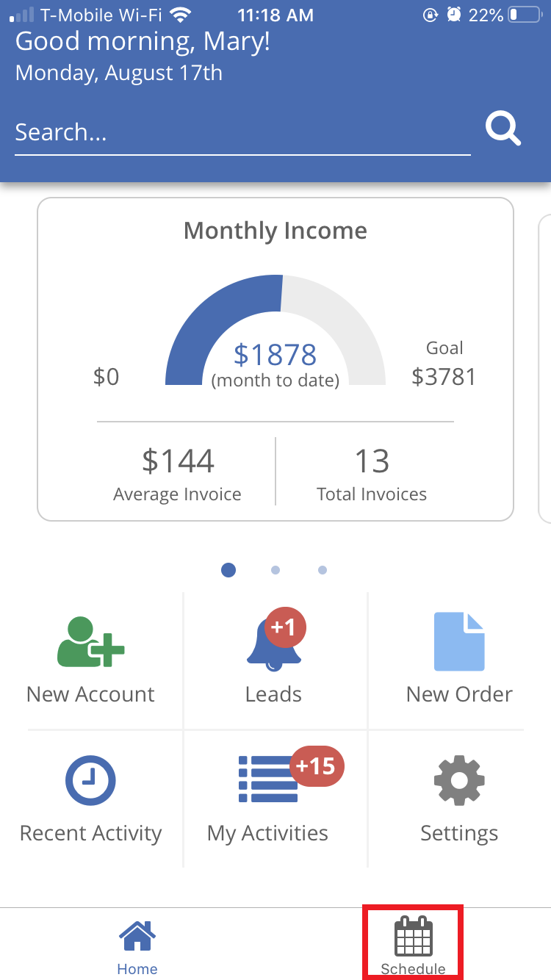Tap the Goal $3781 amount
551x980 pixels.
click(x=444, y=376)
